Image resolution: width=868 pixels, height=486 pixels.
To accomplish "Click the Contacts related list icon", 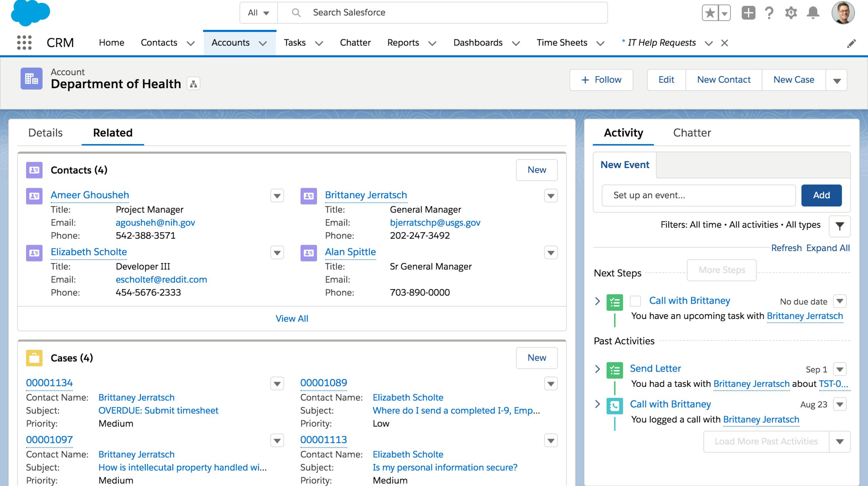I will point(34,170).
